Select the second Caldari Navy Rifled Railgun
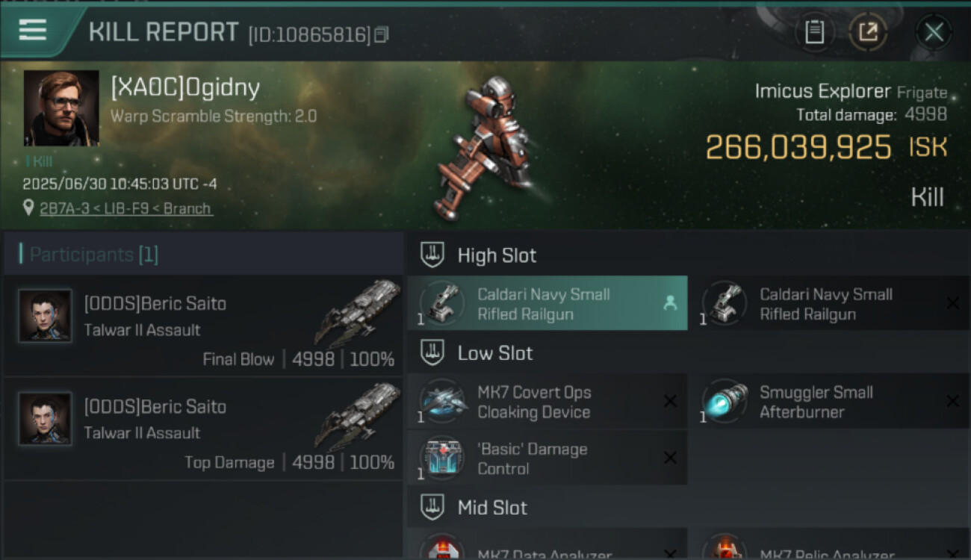 click(x=830, y=303)
